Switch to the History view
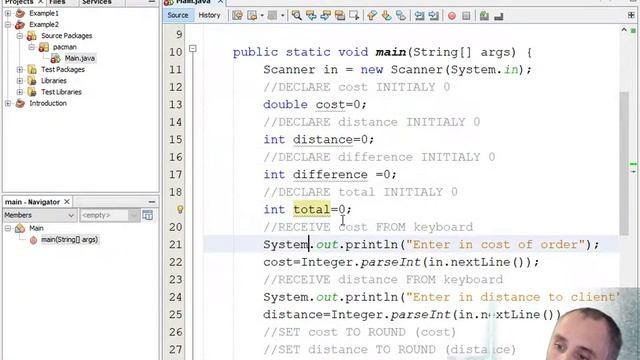640x360 pixels. click(209, 15)
